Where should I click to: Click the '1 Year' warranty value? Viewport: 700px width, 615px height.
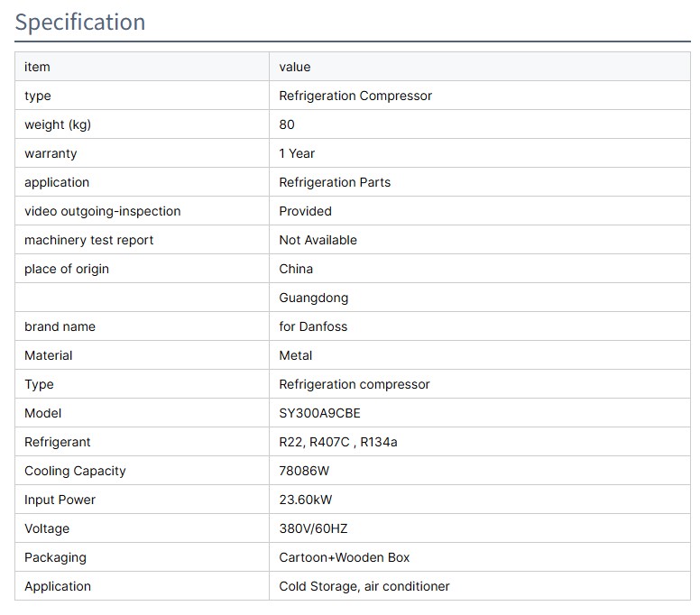coord(297,153)
